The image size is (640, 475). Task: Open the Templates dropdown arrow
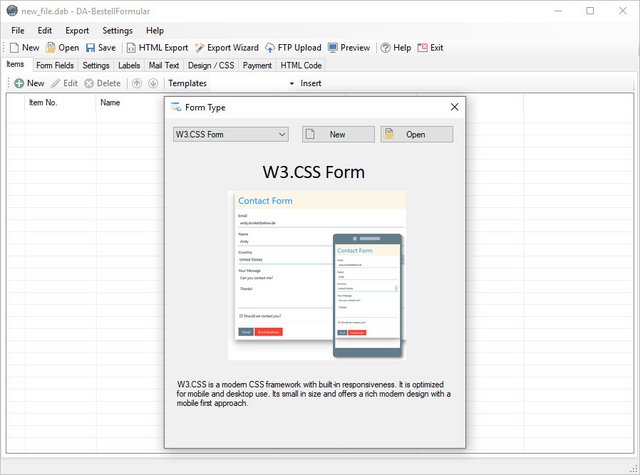tap(291, 83)
